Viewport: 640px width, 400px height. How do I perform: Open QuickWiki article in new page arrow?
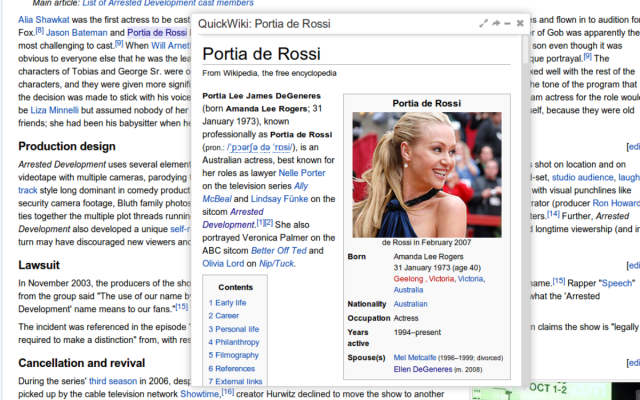point(496,24)
